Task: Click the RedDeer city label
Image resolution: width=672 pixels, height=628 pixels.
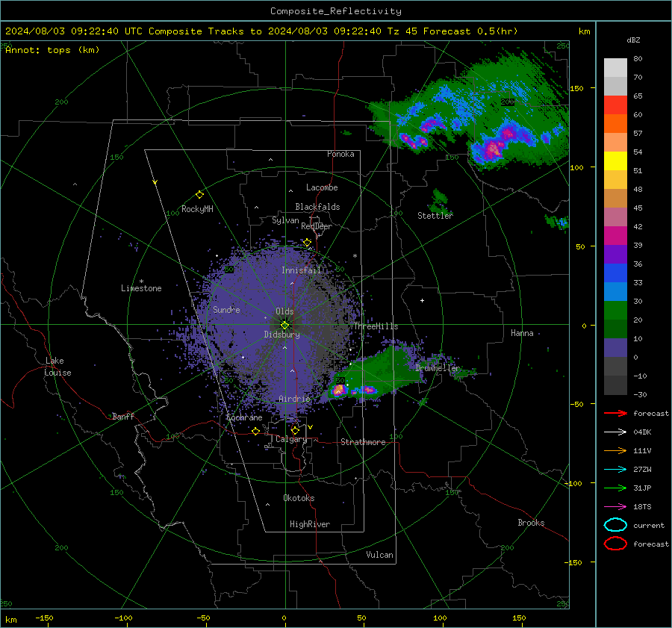Action: point(317,226)
